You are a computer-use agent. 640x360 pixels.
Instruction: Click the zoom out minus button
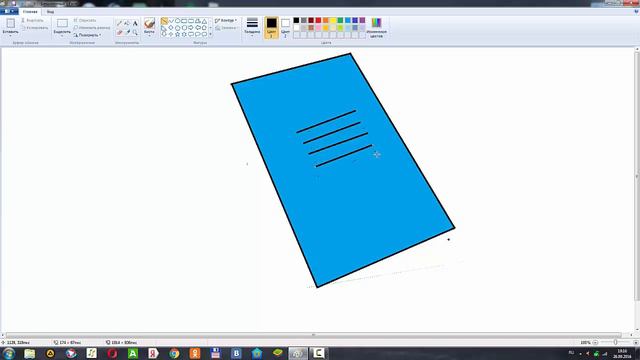596,342
